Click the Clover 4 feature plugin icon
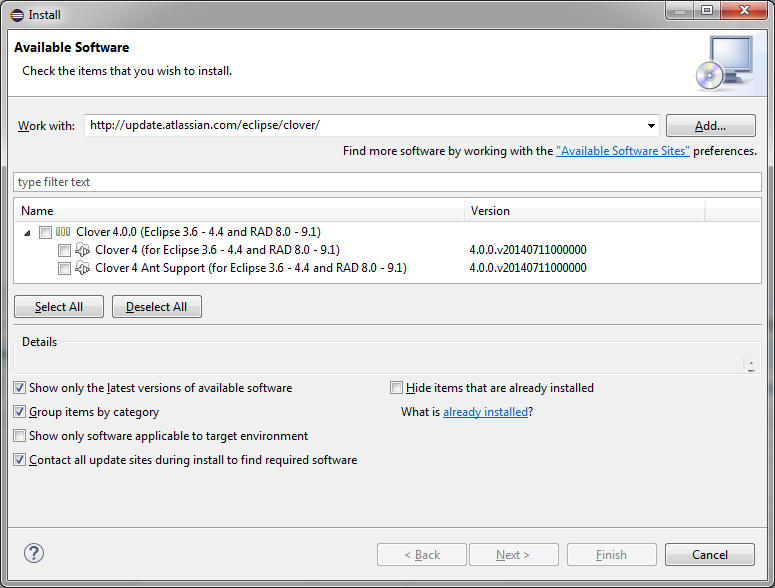This screenshot has width=775, height=588. click(83, 250)
